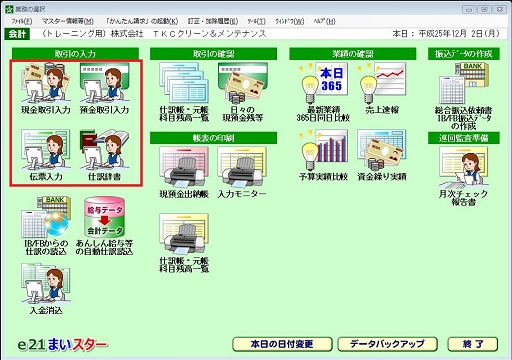The height and width of the screenshot is (360, 512).
Task: Open 日々の現預金残等 icon
Action: tap(243, 92)
